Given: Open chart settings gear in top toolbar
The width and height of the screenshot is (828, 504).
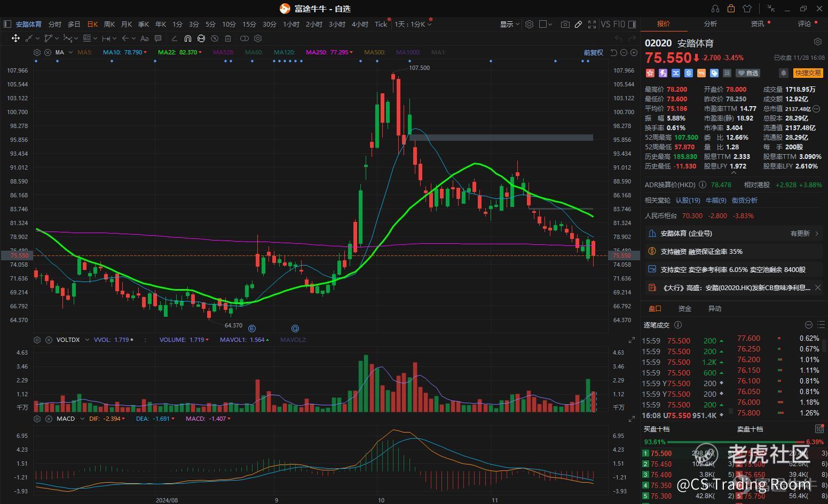Looking at the screenshot, I should (529, 24).
